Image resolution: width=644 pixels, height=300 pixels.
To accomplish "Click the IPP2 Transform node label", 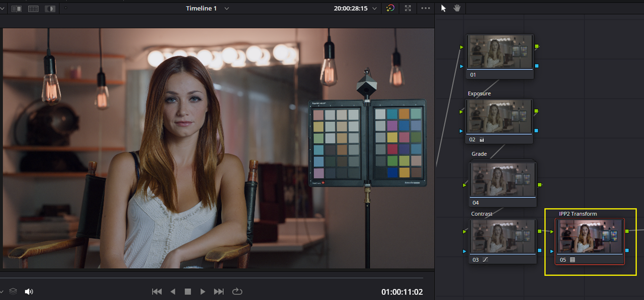I will pos(578,214).
